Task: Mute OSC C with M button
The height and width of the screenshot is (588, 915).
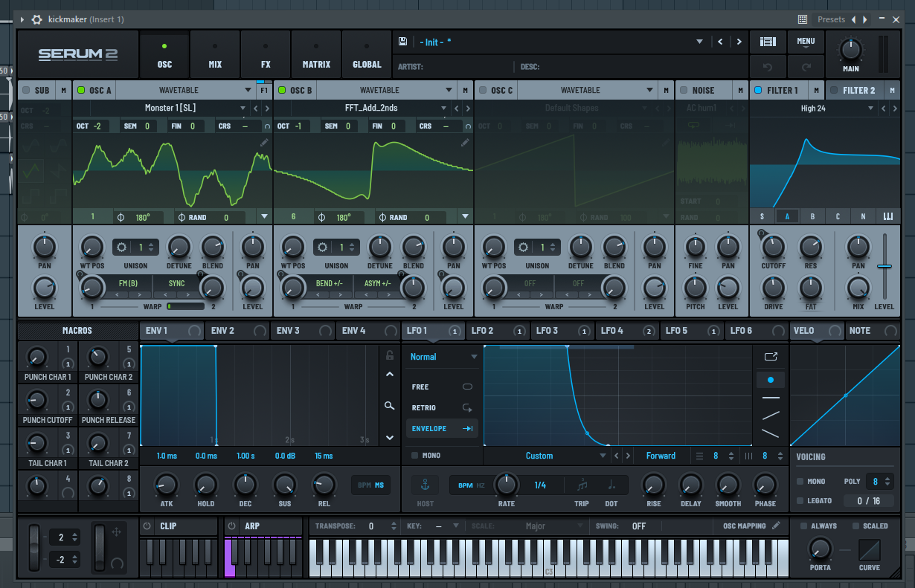Action: tap(666, 91)
